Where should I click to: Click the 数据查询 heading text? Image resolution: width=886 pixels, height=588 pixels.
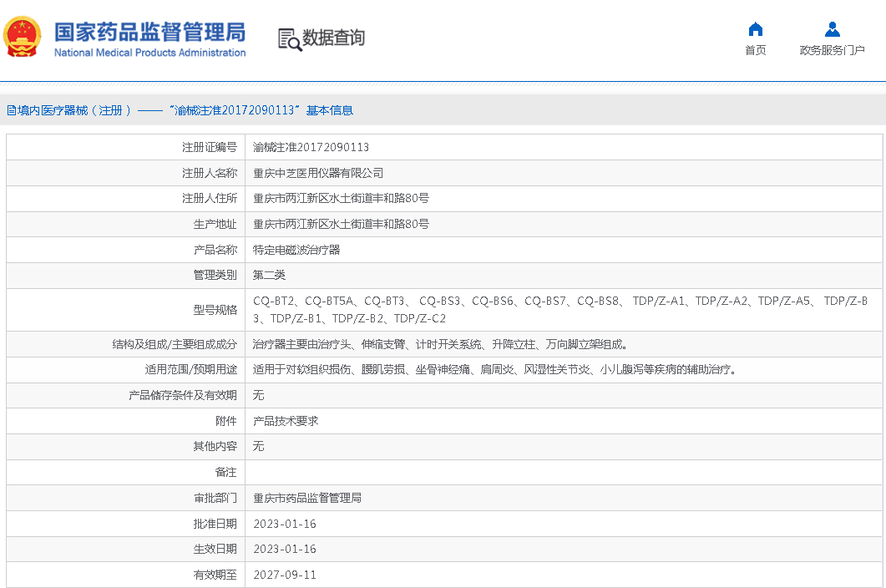coord(333,38)
